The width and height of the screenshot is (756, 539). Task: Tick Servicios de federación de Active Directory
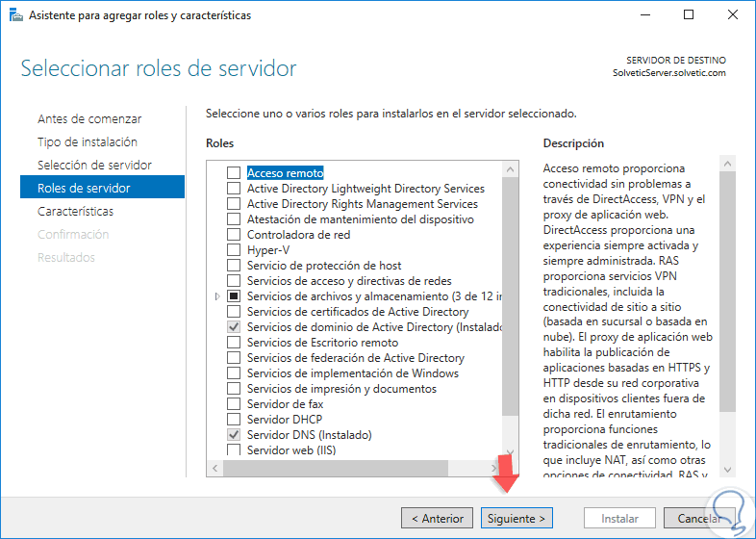click(x=234, y=357)
